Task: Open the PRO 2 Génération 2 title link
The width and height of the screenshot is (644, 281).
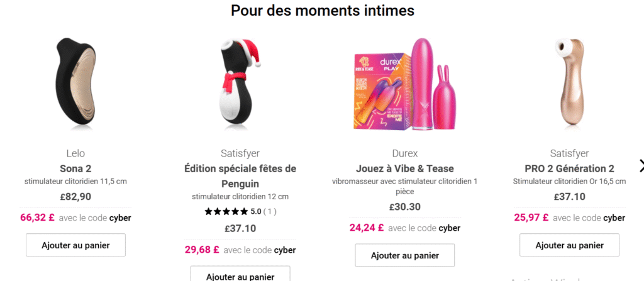Action: [x=569, y=169]
